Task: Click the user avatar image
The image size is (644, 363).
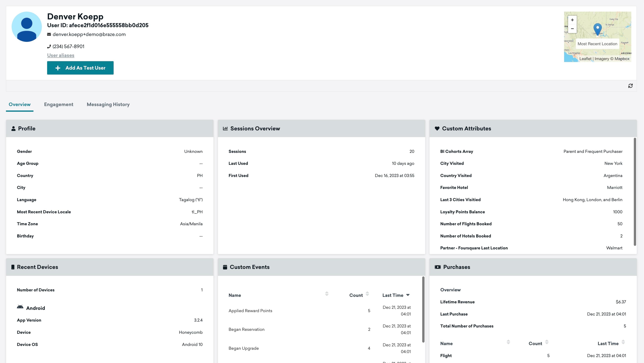Action: 27,27
